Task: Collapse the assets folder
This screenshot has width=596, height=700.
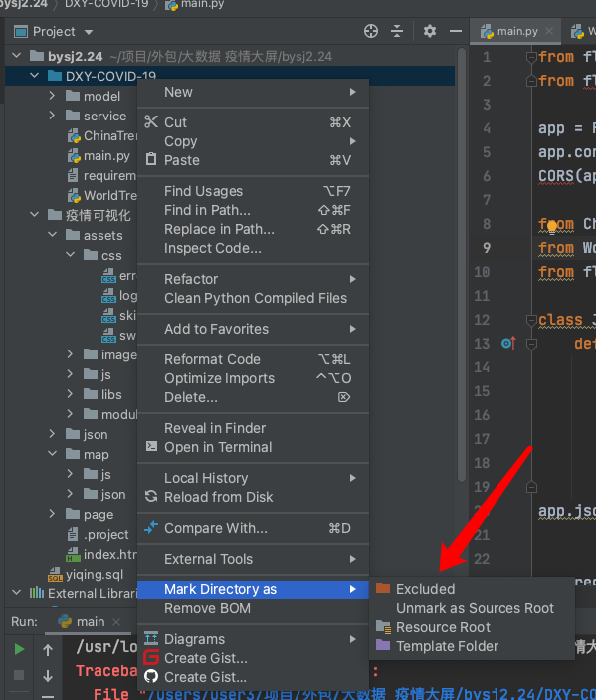Action: pyautogui.click(x=53, y=234)
